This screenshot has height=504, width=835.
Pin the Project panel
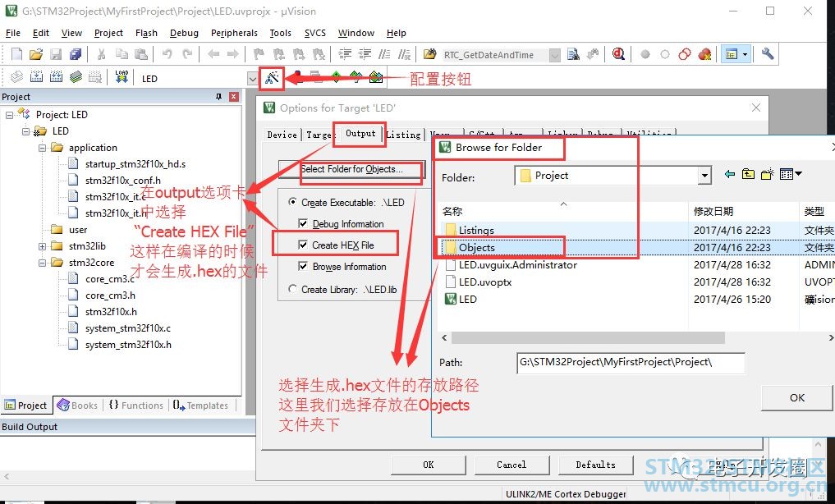(x=218, y=96)
